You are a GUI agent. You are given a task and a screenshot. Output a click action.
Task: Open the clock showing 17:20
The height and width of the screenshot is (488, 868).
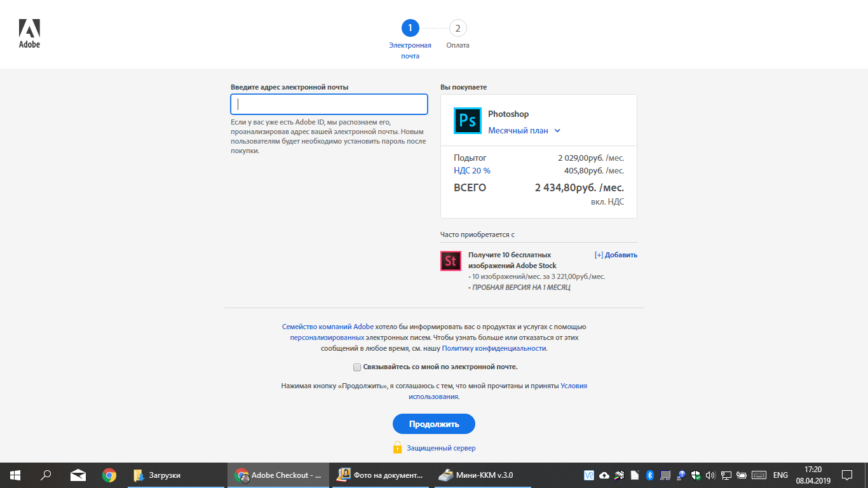(813, 475)
